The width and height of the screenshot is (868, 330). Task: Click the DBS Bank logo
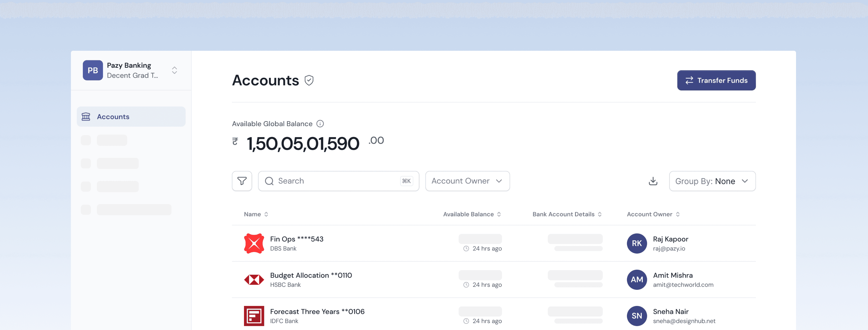[254, 243]
